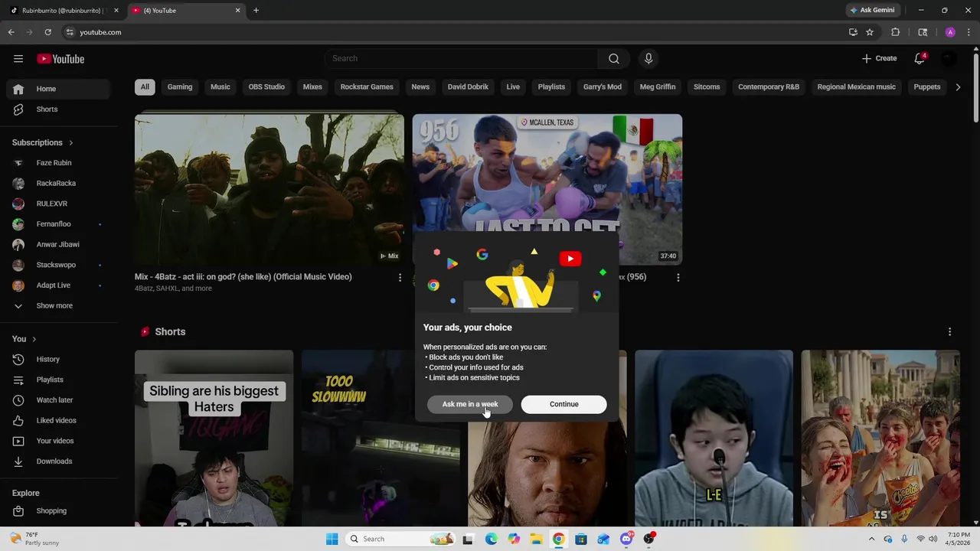
Task: Select the Rockstar Games filter chip
Action: click(x=367, y=87)
